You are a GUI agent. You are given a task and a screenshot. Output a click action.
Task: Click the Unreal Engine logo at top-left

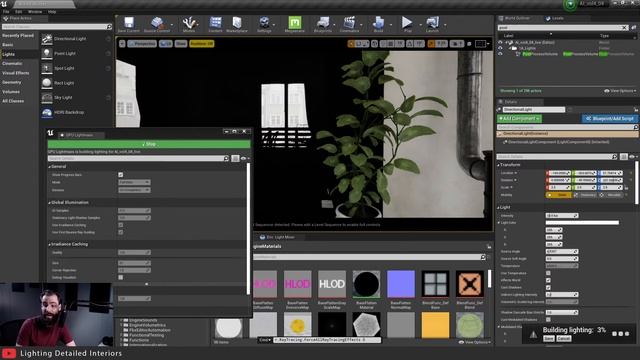[x=4, y=4]
